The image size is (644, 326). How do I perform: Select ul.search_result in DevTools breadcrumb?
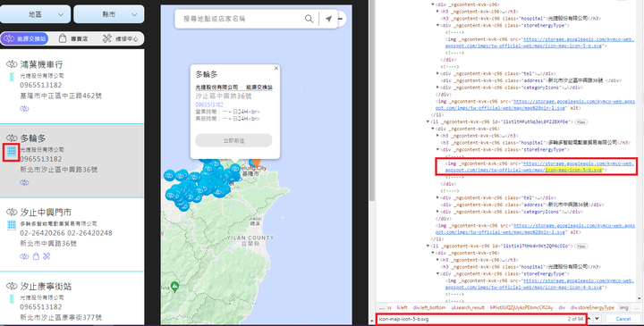(468, 307)
